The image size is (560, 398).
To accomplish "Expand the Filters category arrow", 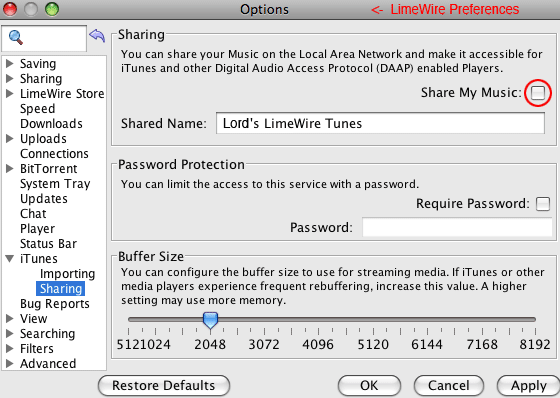I will (10, 348).
